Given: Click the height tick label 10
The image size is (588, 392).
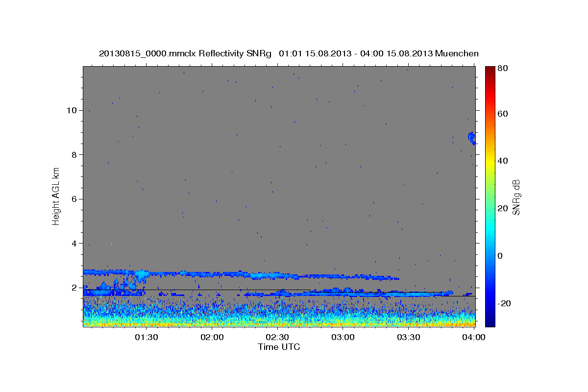Looking at the screenshot, I should [x=72, y=110].
